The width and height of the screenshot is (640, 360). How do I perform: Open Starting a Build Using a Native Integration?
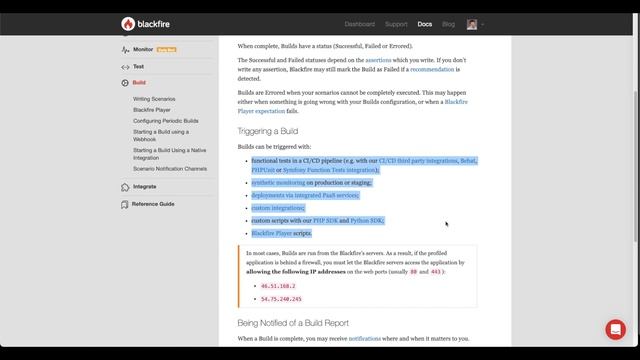click(x=169, y=154)
